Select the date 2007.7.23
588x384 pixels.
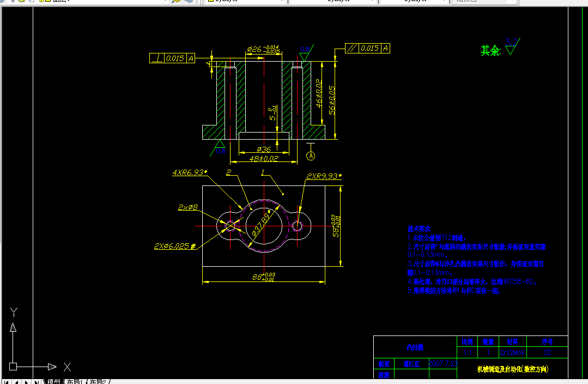443,363
